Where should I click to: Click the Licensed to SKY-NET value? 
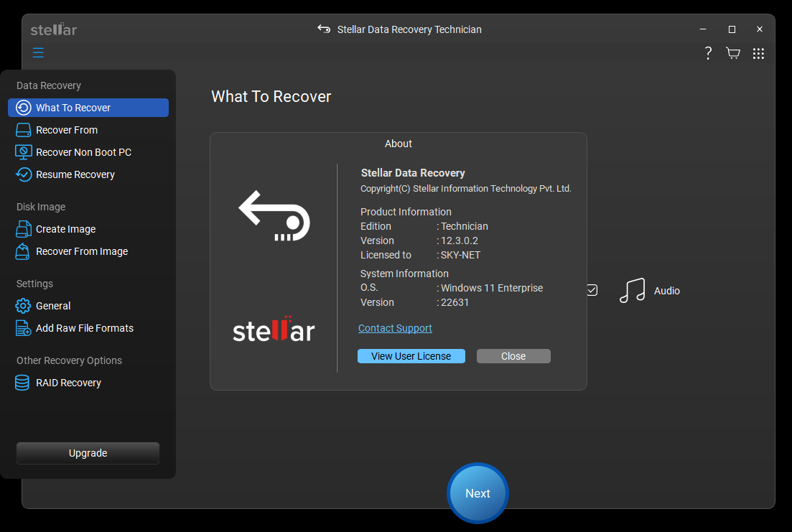click(x=460, y=255)
